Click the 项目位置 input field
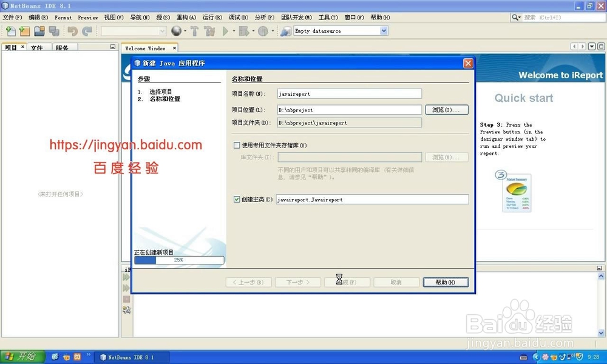 coord(350,110)
